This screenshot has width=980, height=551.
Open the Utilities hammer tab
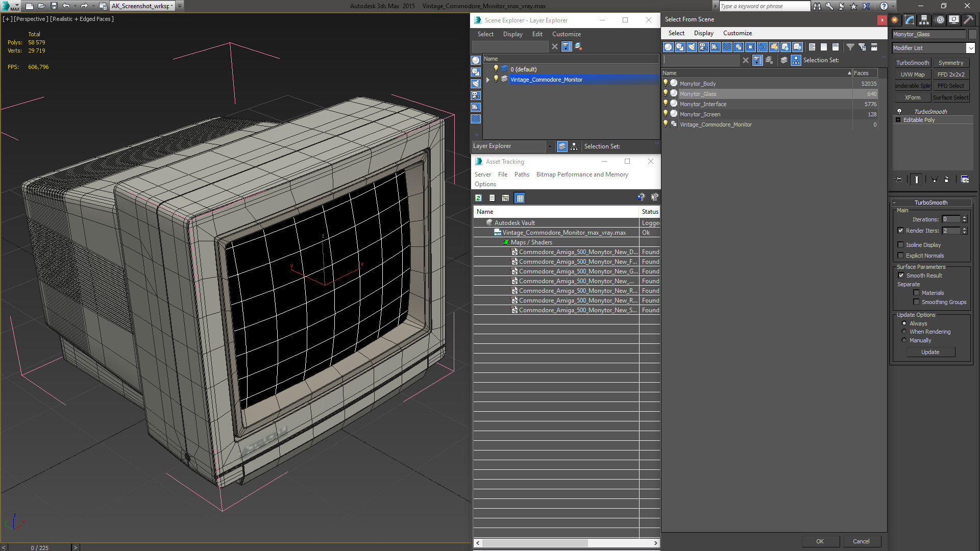coord(968,20)
